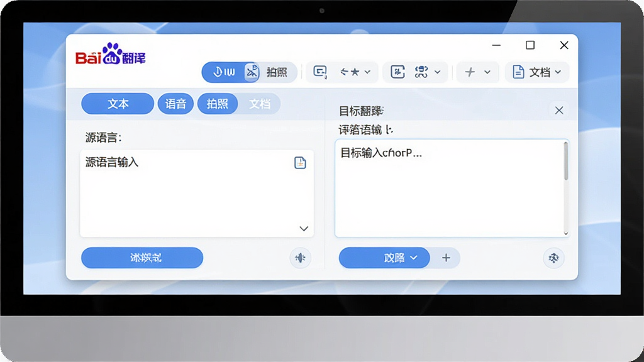Click the dashed scan-frame icon in toolbar

tap(421, 72)
